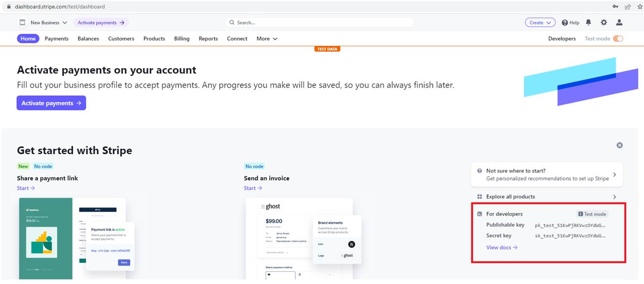Image resolution: width=644 pixels, height=284 pixels.
Task: Click the browser bookmark star icon
Action: coord(640,7)
